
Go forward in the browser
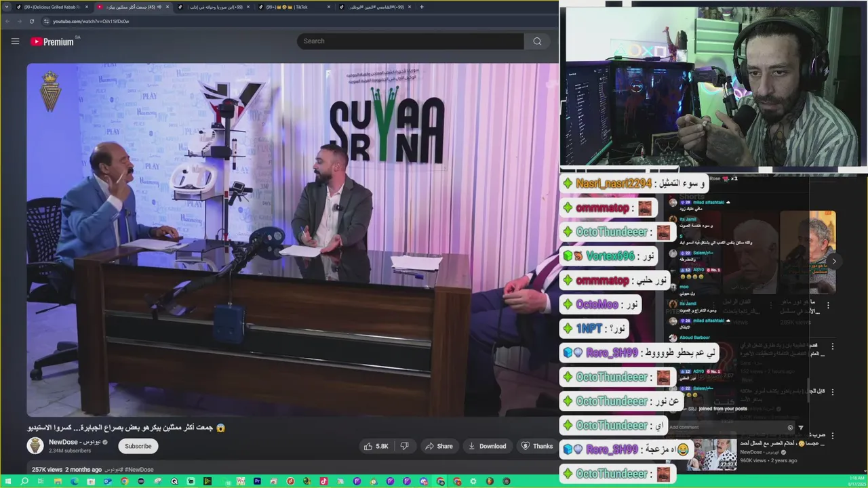click(19, 21)
